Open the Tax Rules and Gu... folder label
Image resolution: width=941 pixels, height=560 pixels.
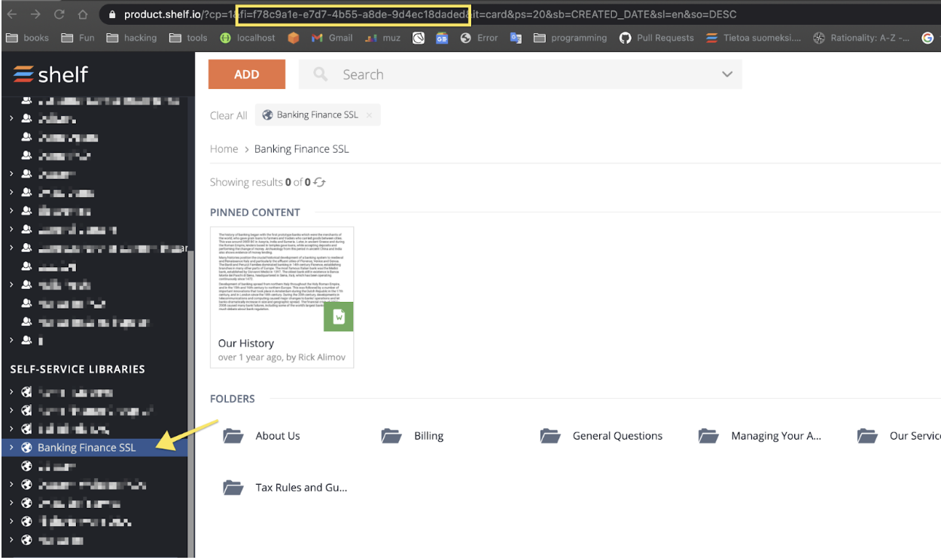(x=302, y=488)
